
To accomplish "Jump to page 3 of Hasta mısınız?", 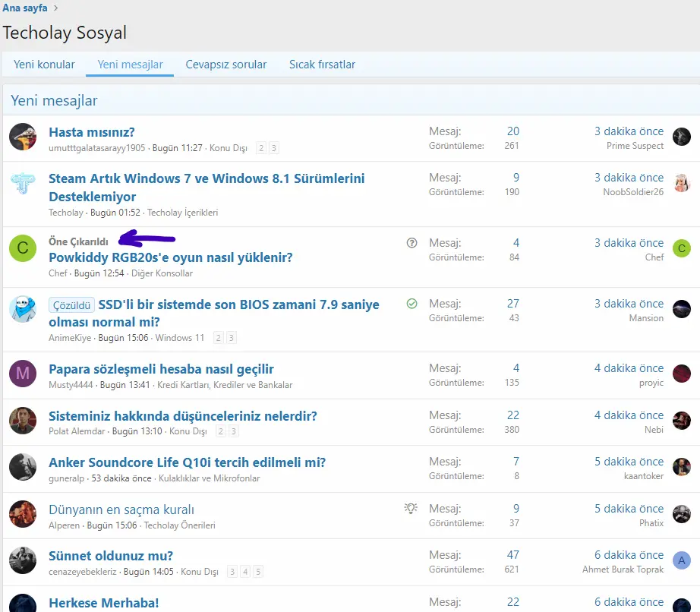I will click(x=274, y=148).
